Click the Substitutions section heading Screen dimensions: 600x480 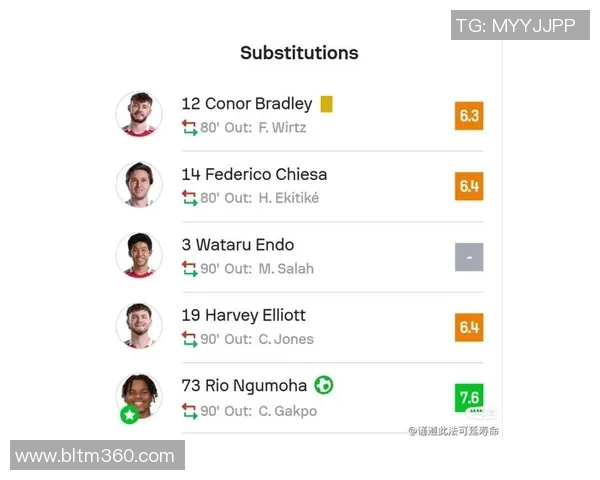299,53
